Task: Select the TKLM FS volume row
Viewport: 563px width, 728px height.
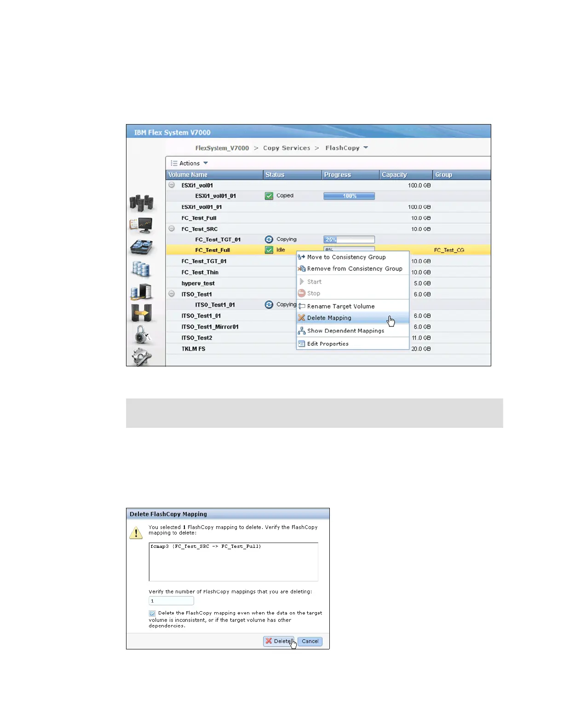Action: coord(328,349)
